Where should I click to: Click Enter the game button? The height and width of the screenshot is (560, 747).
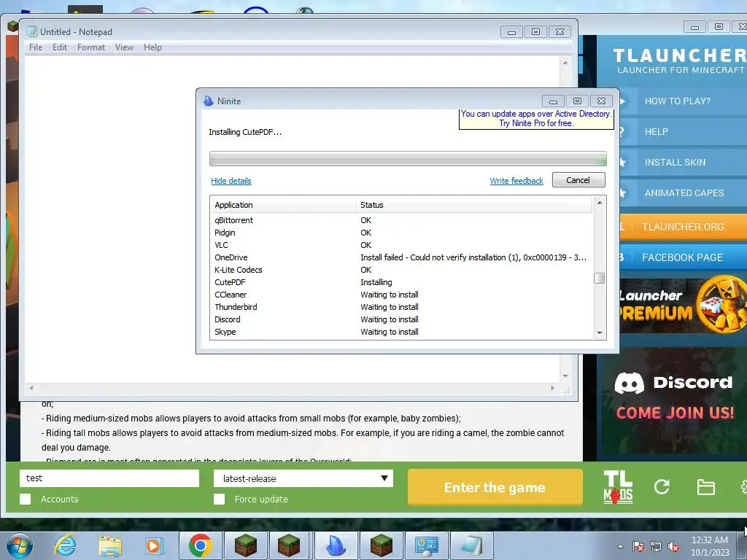tap(495, 487)
